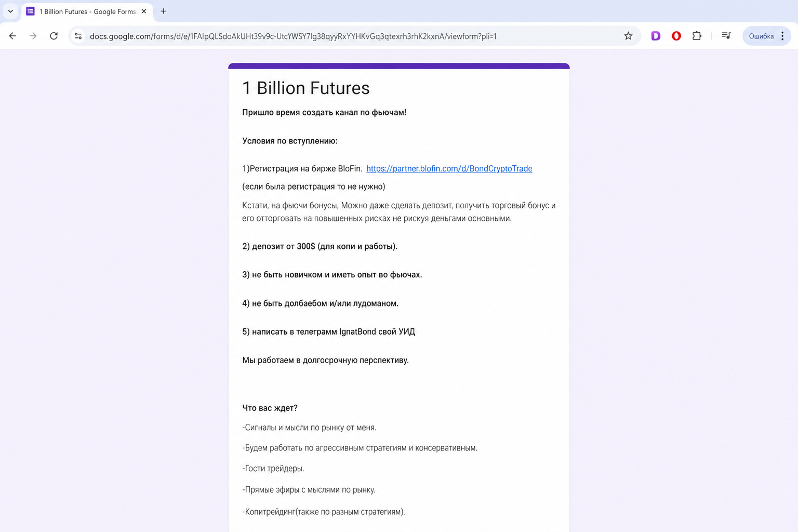This screenshot has width=798, height=532.
Task: Open the Chrome three-dot menu
Action: 782,36
